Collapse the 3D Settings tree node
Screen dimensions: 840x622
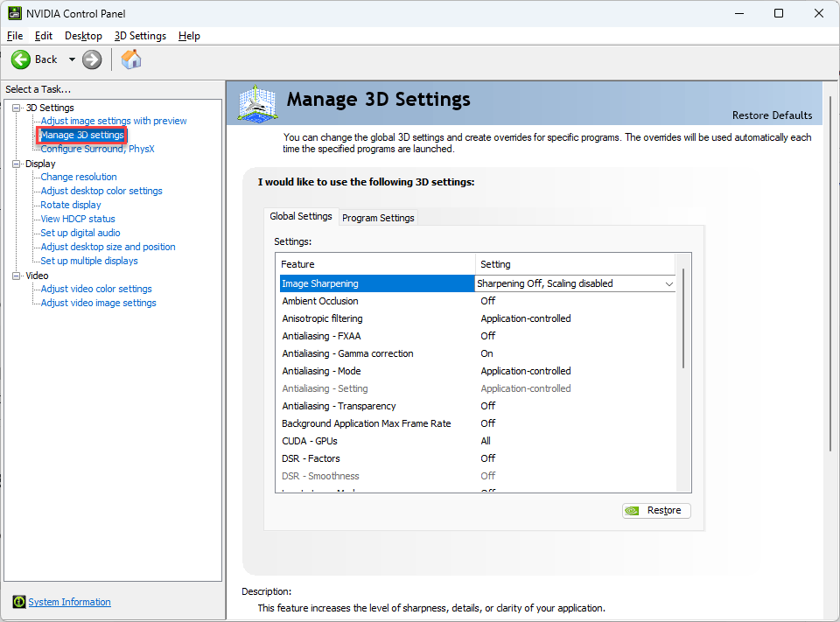pos(17,108)
